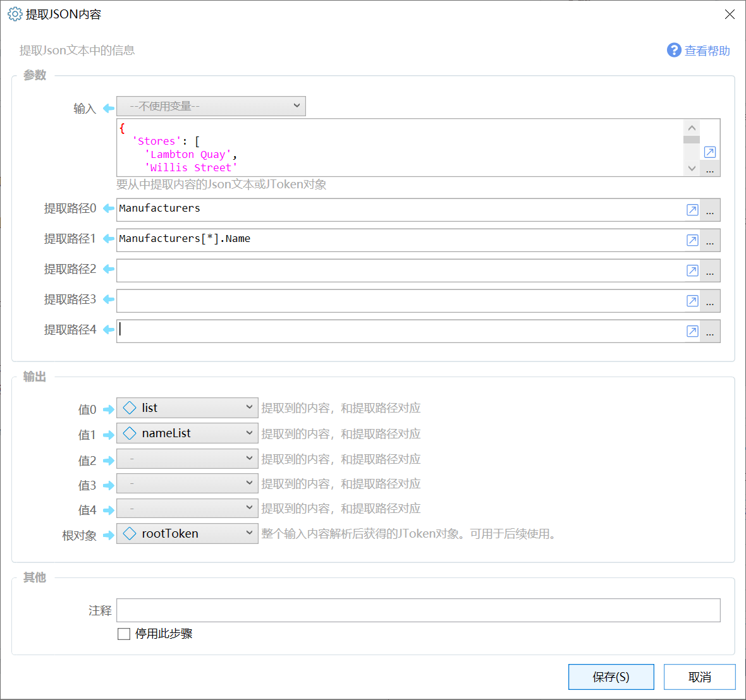Open expanded editor for 提取路径3
Image resolution: width=746 pixels, height=700 pixels.
click(x=692, y=301)
